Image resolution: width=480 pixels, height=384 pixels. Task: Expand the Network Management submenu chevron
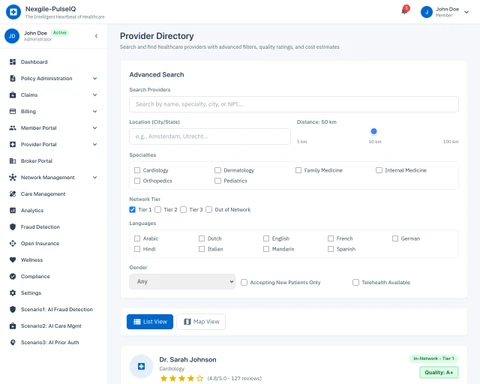click(95, 177)
